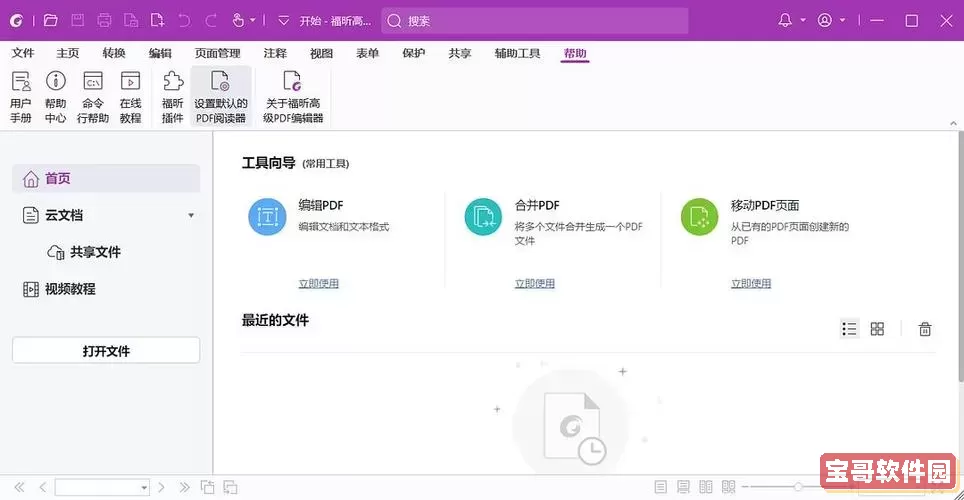The image size is (964, 500).
Task: Select two-page facing view in status bar
Action: click(x=706, y=487)
